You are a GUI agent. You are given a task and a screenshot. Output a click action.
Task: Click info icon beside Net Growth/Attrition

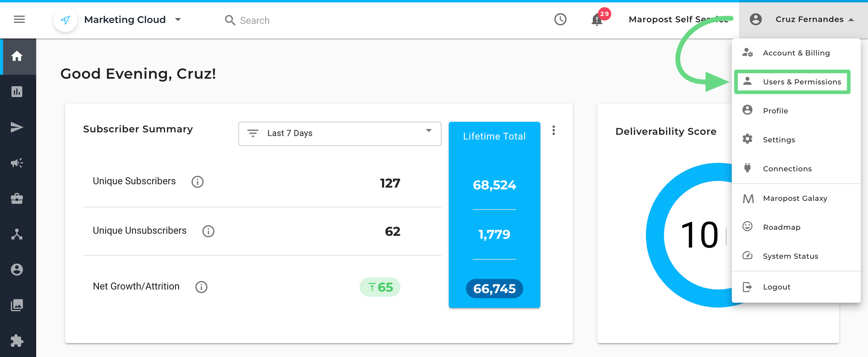[201, 287]
